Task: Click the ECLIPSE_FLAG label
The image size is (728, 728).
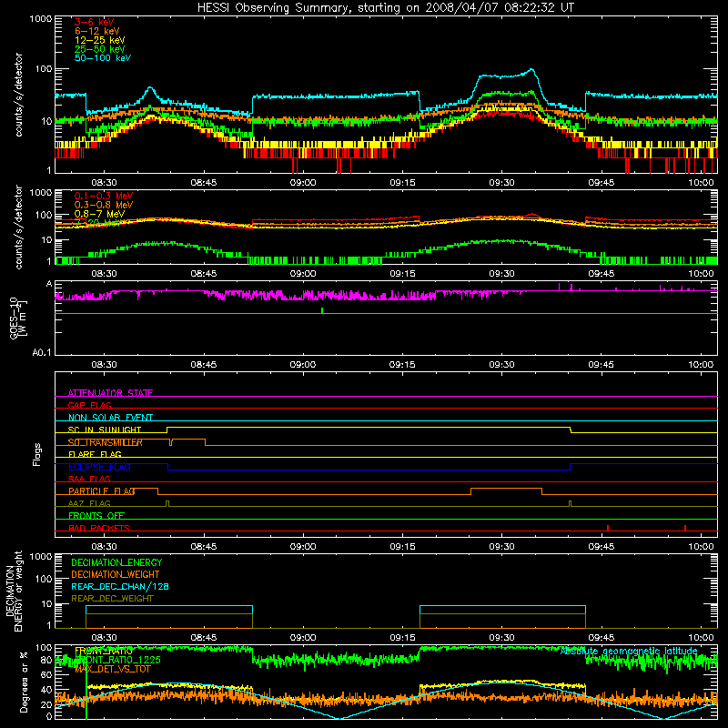Action: click(99, 467)
